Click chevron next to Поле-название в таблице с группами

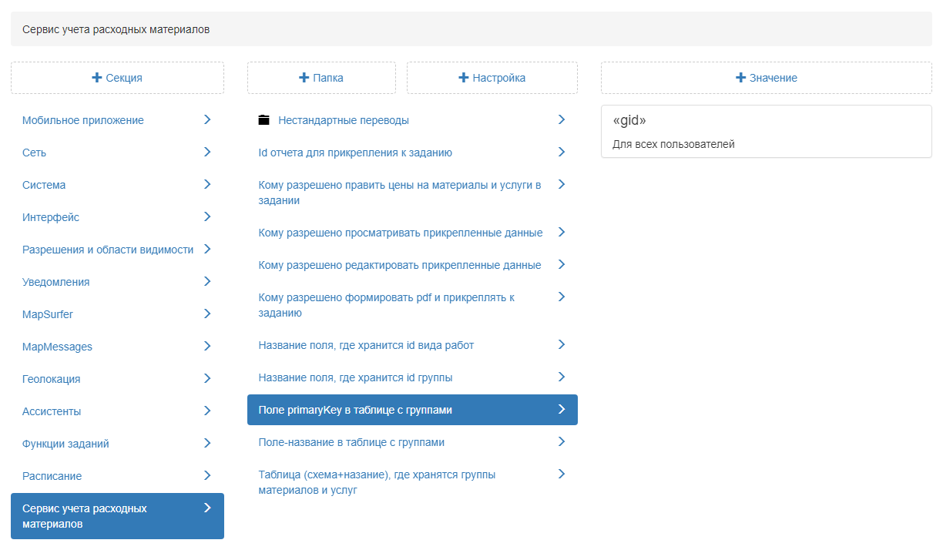(x=562, y=441)
